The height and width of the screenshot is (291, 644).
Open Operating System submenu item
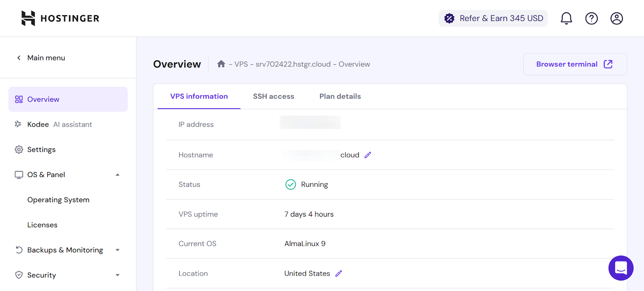58,200
